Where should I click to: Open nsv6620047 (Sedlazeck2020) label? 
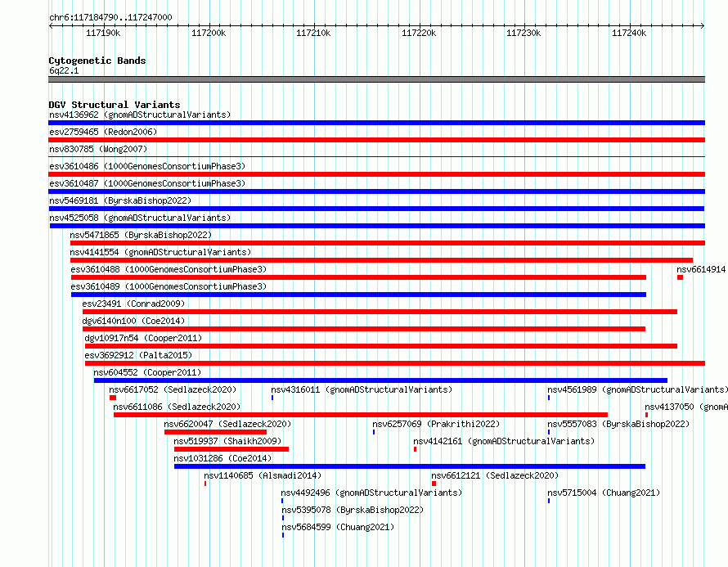point(227,424)
